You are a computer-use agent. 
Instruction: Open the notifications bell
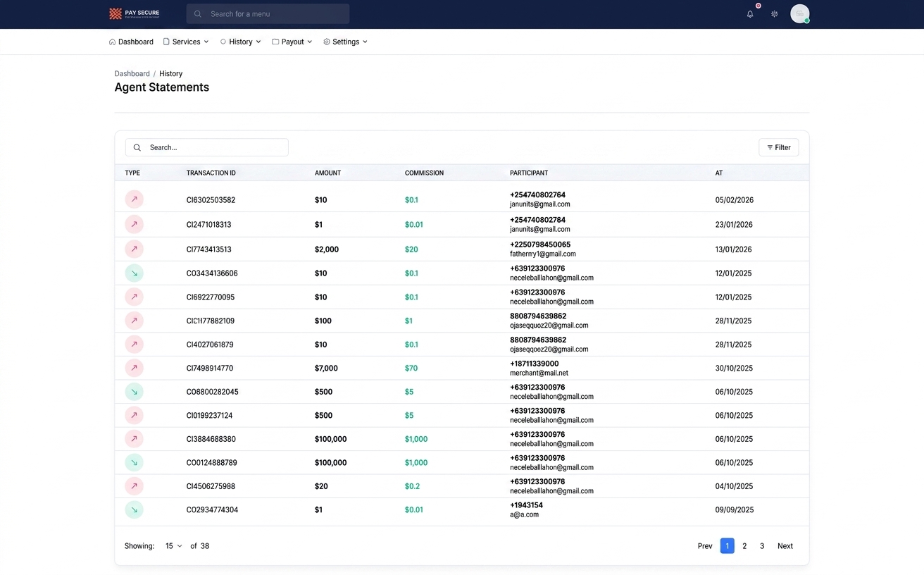point(750,14)
